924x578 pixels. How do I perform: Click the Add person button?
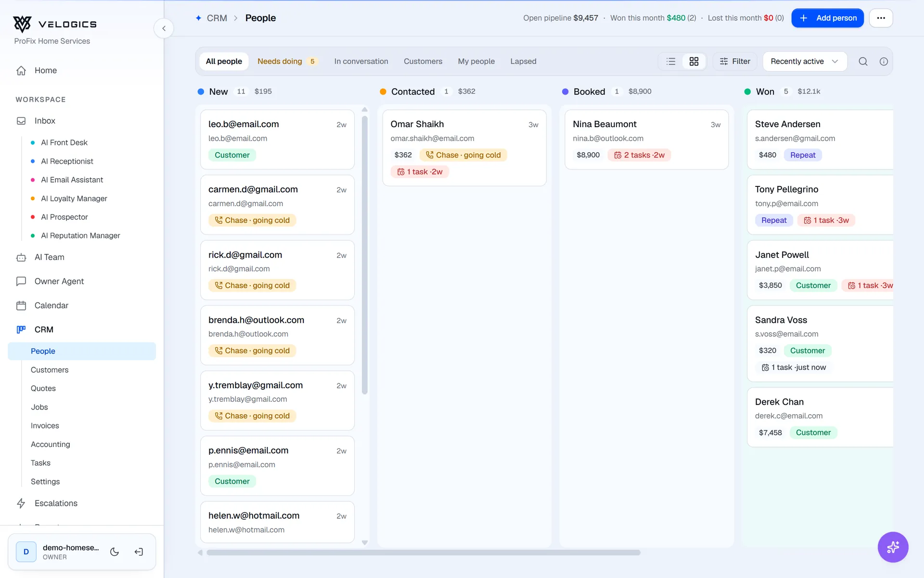[827, 18]
